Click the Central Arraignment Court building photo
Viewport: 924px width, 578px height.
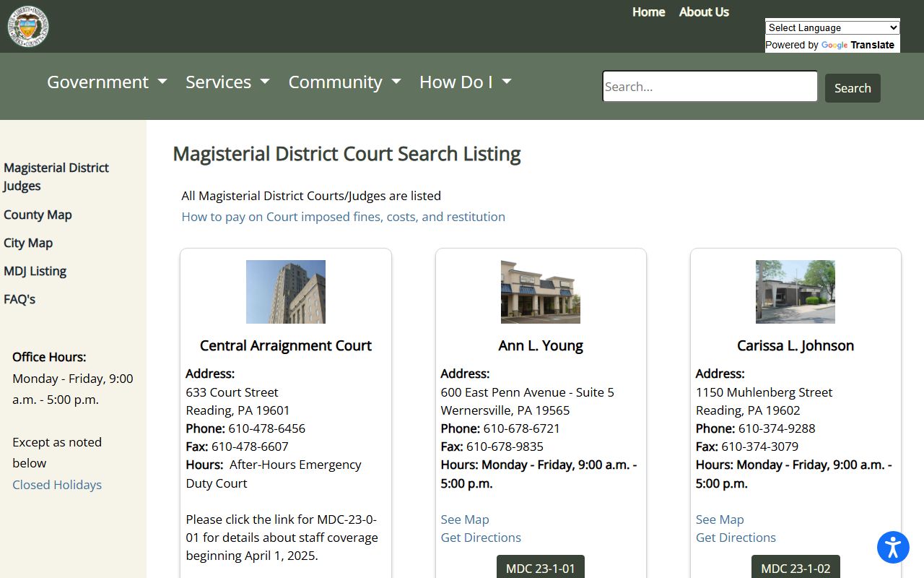tap(286, 292)
